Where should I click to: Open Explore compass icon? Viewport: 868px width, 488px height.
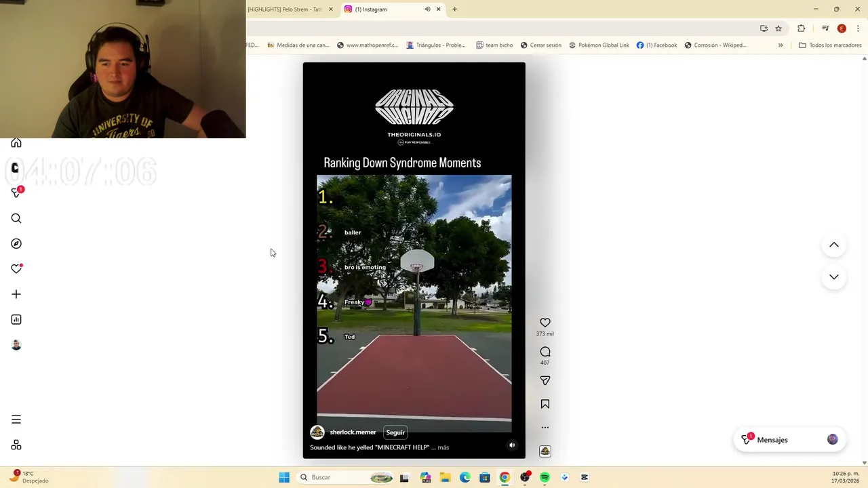pos(16,243)
